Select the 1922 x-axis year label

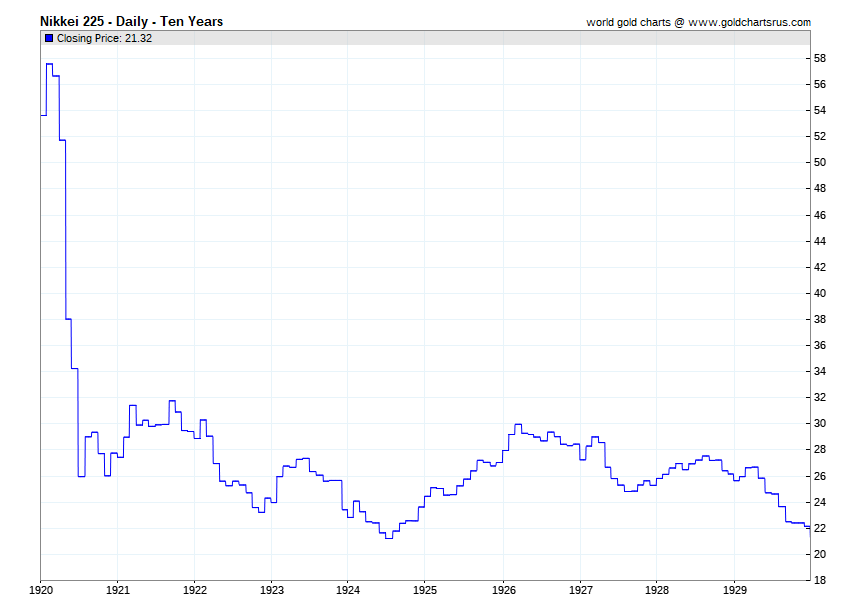click(195, 590)
